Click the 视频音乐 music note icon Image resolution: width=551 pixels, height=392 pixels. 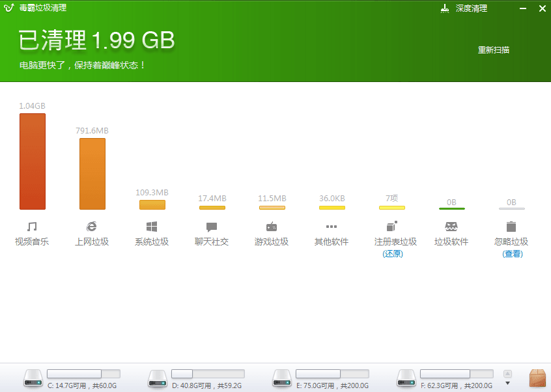(x=32, y=227)
